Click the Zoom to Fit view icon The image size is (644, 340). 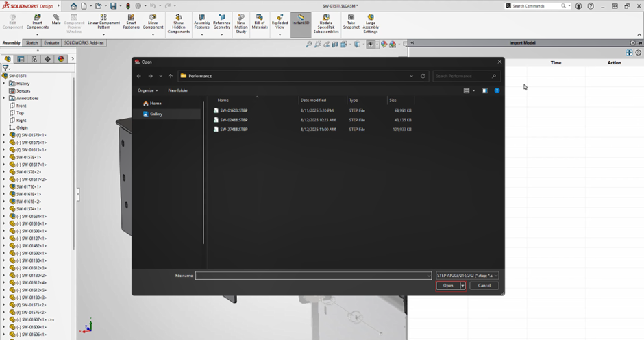click(309, 45)
